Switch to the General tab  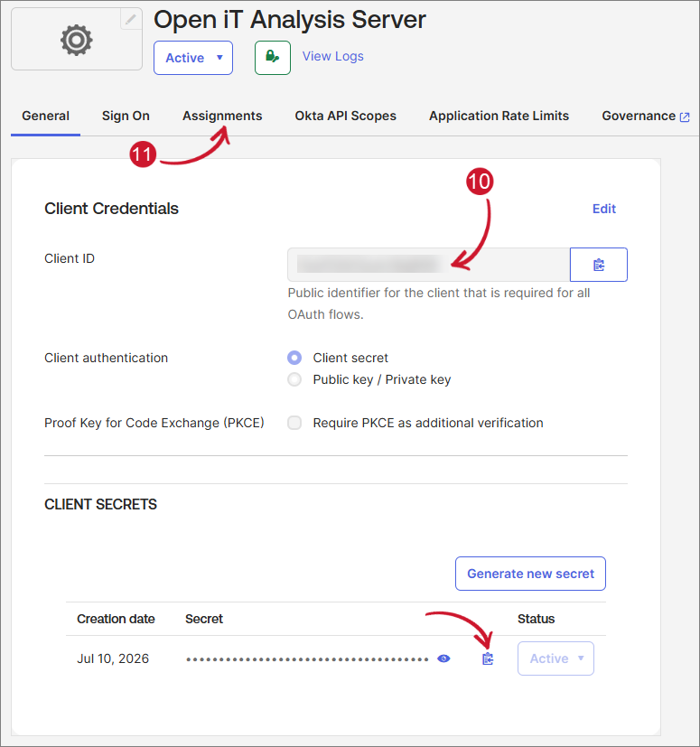click(x=46, y=116)
